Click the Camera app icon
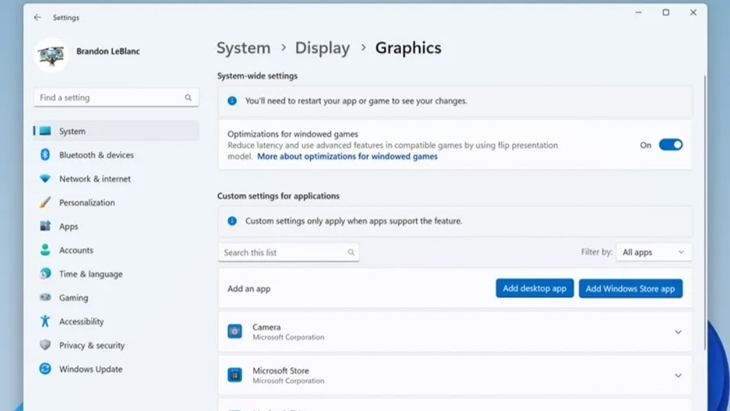 coord(235,331)
